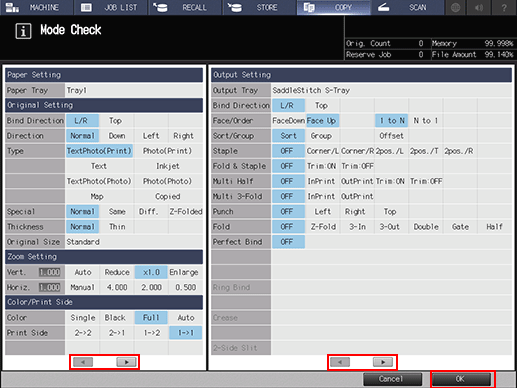Choose 2->2 print side option
517x388 pixels.
(83, 333)
